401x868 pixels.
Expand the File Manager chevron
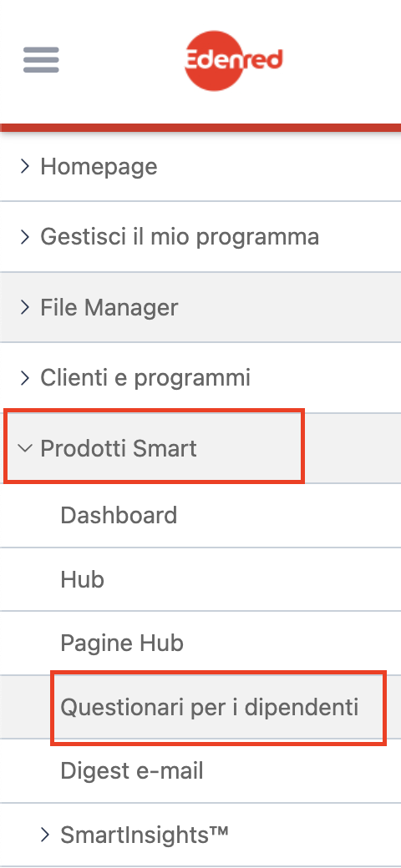(x=24, y=307)
